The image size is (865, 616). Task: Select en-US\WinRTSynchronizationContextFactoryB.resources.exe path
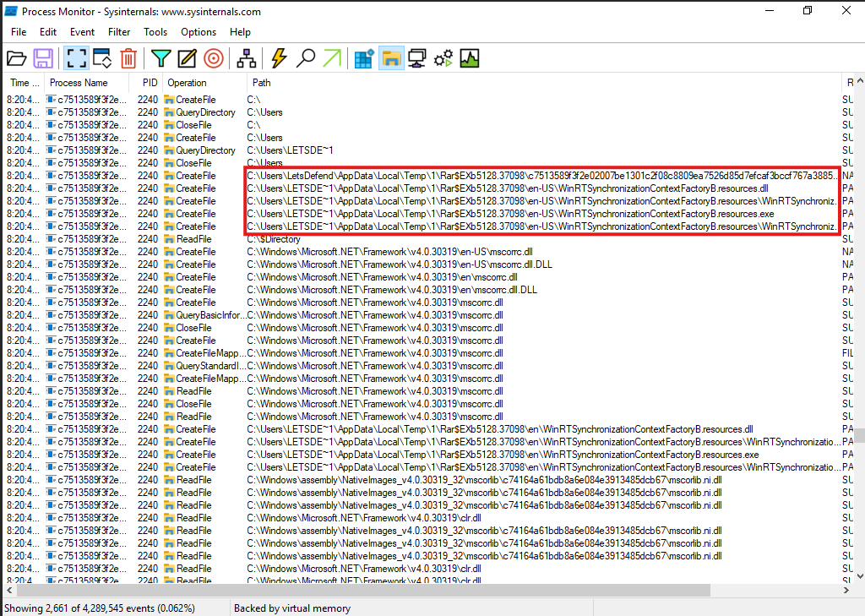[511, 214]
